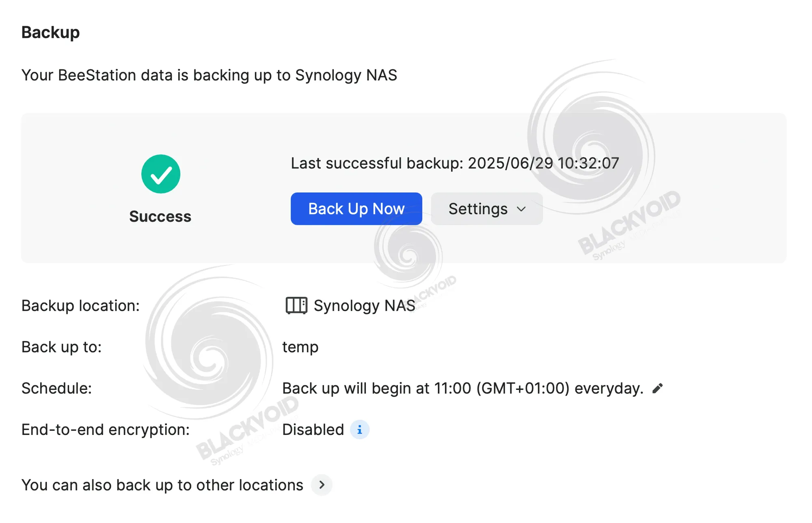Screen dimensions: 812x523
Task: Click the 'Schedule:' label
Action: 56,389
